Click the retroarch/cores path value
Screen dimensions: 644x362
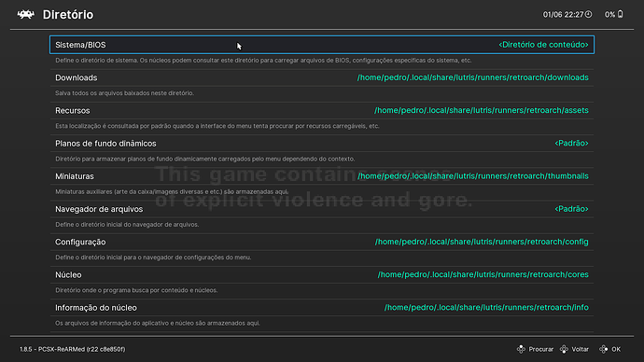click(483, 274)
